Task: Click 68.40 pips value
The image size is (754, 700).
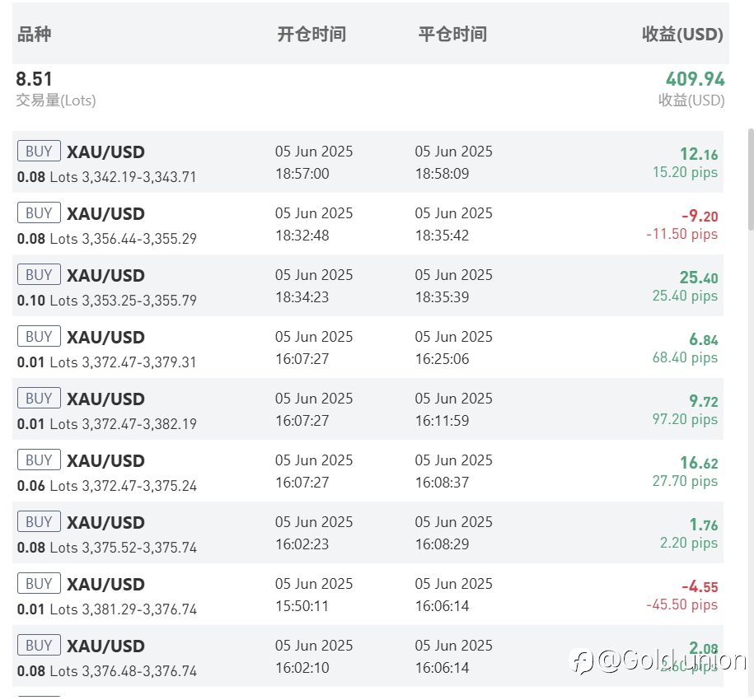Action: click(685, 358)
